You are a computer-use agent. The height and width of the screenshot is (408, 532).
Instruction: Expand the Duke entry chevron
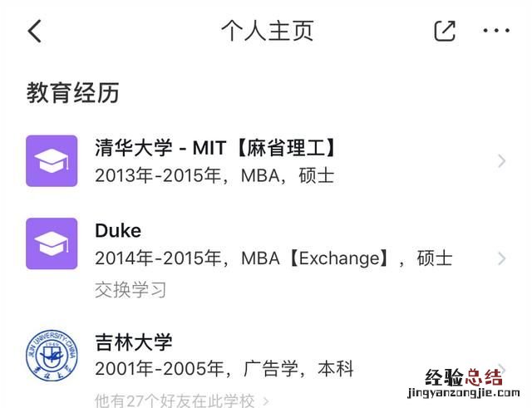pos(501,258)
